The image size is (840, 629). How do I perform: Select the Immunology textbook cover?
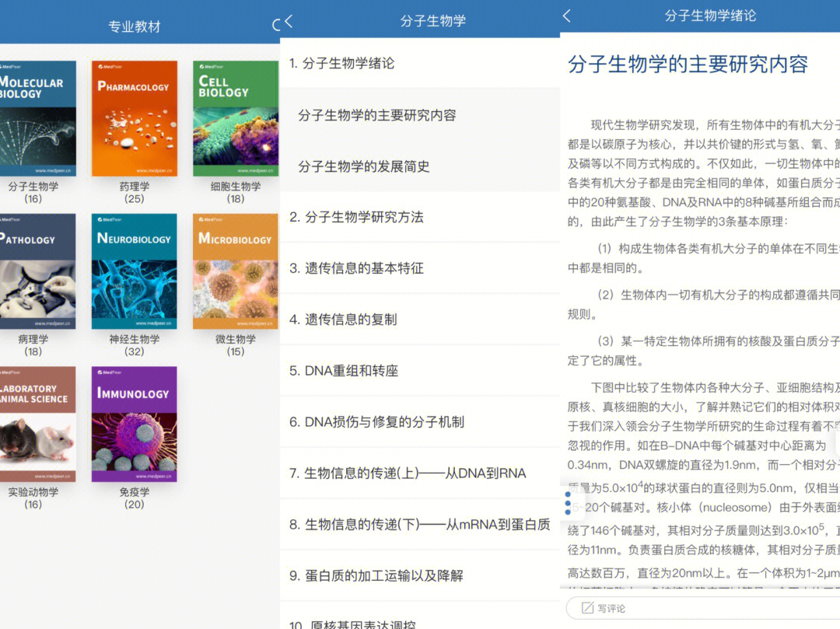point(134,424)
